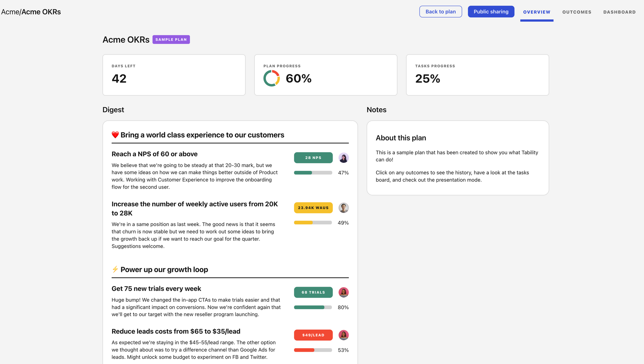Viewport: 644px width, 364px height.
Task: Click the lightning bolt growth loop icon
Action: (x=115, y=269)
